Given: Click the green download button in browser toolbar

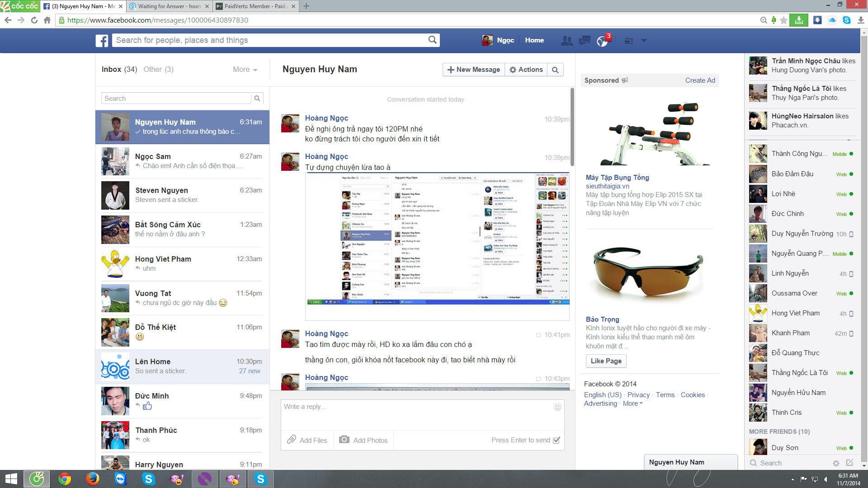Looking at the screenshot, I should 799,20.
